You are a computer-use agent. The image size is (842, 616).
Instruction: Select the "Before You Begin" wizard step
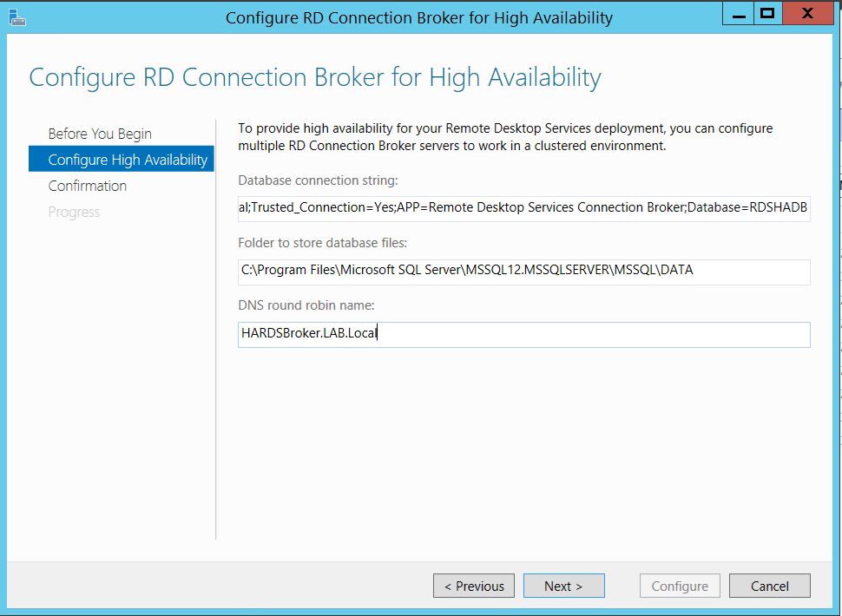[x=101, y=134]
